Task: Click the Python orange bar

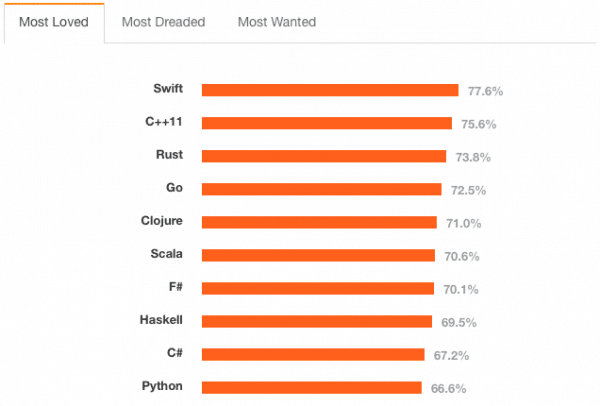Action: point(312,387)
